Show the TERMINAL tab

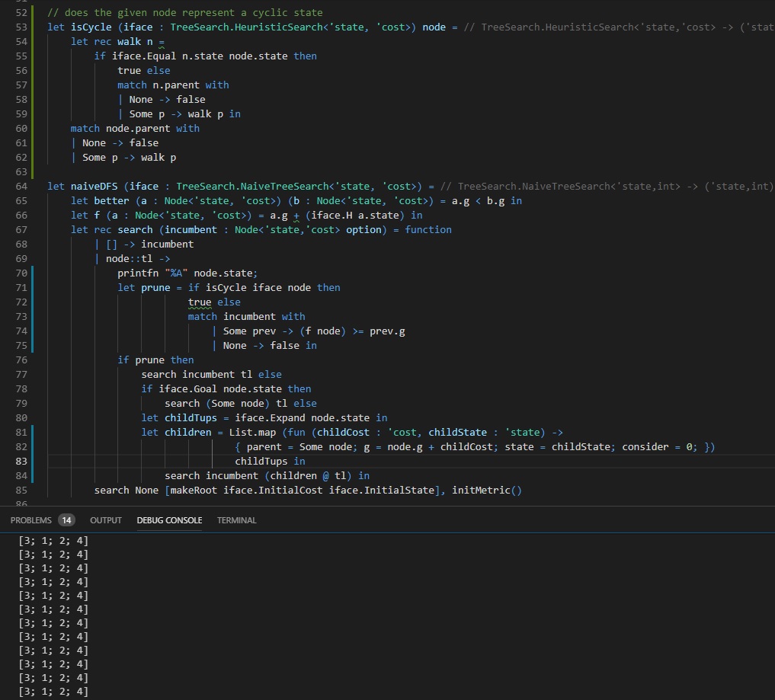237,520
